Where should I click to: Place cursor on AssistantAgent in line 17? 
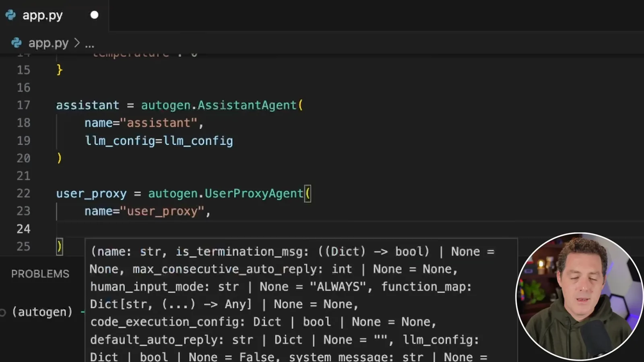[x=247, y=105]
